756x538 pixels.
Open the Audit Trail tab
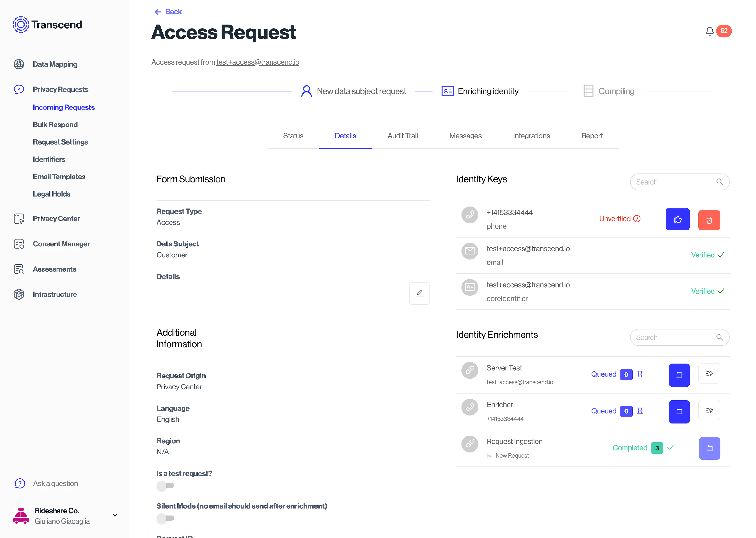[402, 136]
